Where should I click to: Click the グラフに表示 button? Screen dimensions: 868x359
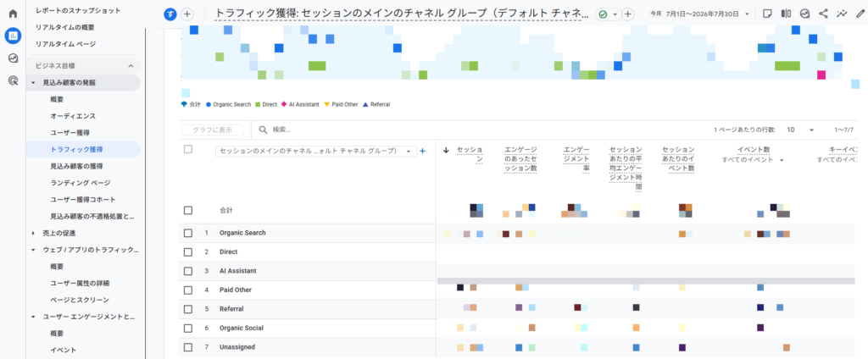(212, 130)
